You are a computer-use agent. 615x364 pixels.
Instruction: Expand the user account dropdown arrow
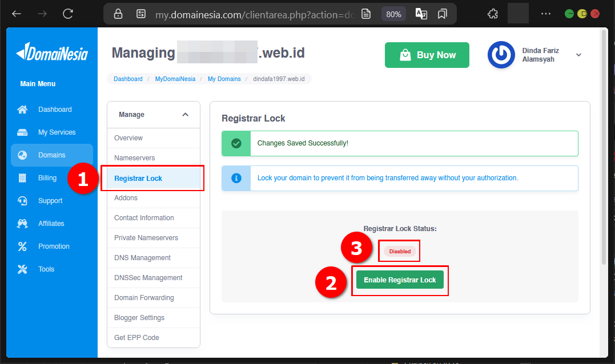coord(578,55)
